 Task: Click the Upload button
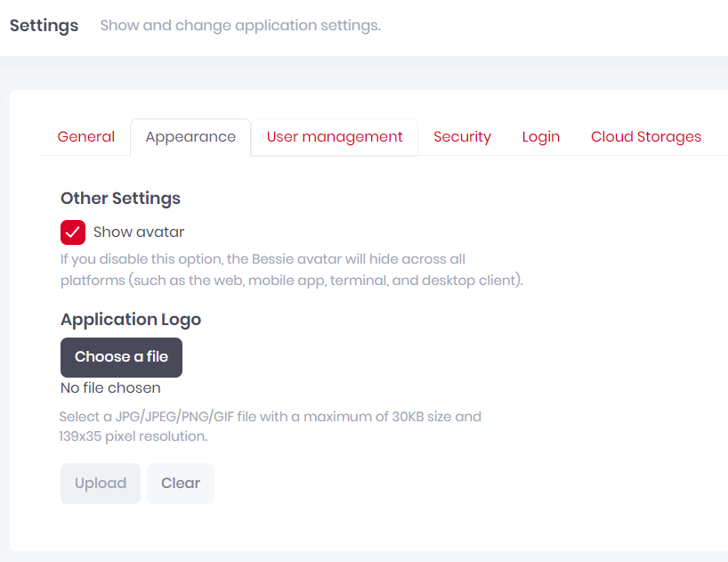point(101,484)
